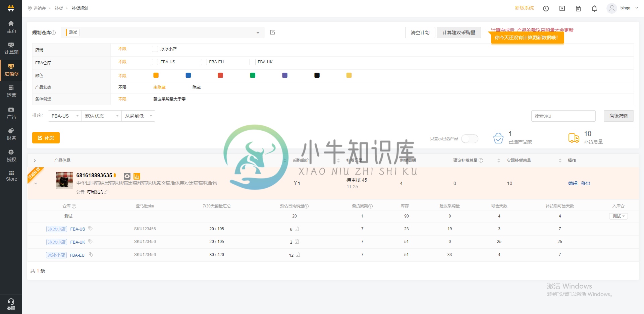Open the 默认状态 sort dropdown
Viewport: 644px width, 314px height.
[102, 116]
